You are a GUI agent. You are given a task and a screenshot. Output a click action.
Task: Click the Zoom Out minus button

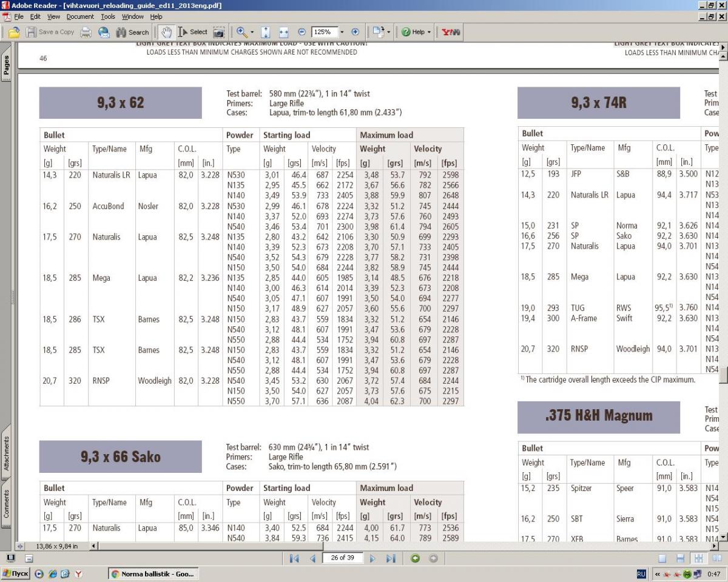coord(302,32)
